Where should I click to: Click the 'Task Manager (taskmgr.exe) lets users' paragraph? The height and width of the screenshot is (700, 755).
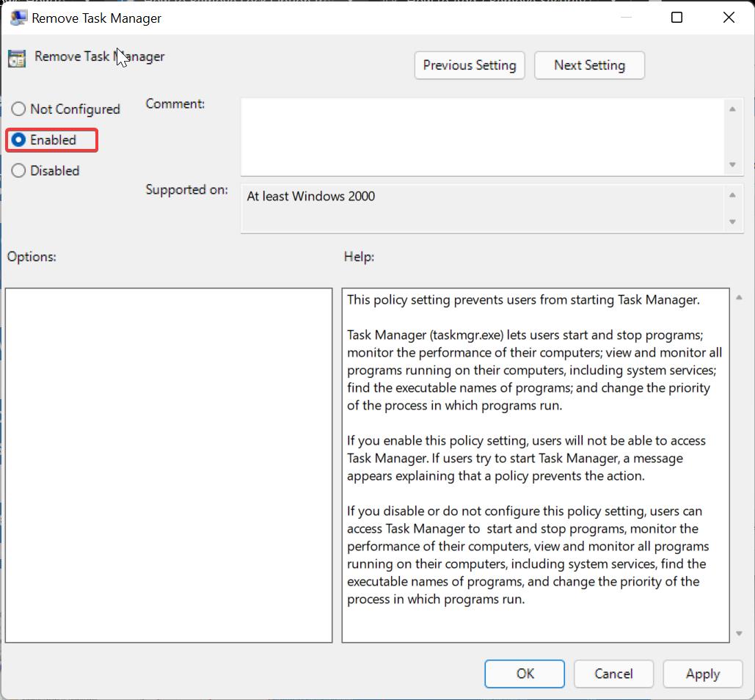click(534, 371)
